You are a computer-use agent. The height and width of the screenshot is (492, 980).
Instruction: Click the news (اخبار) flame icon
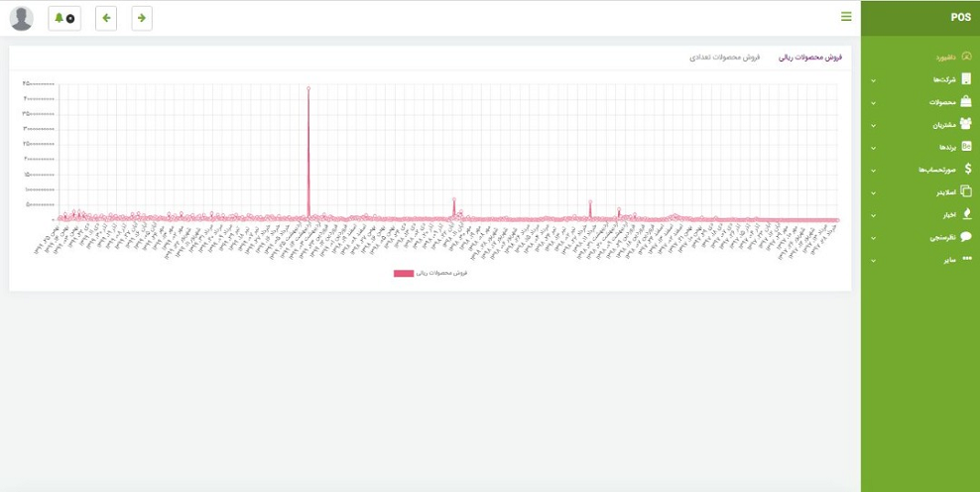tap(967, 214)
